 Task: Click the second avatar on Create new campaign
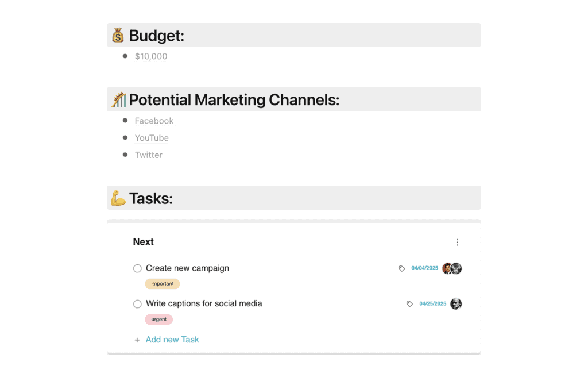coord(457,268)
